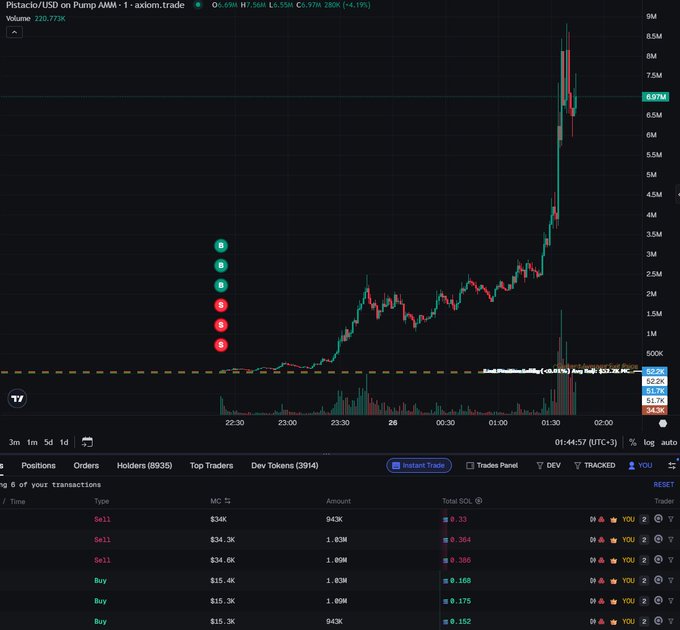Open the Positions tab
Screen dimensions: 680x630
pyautogui.click(x=39, y=465)
